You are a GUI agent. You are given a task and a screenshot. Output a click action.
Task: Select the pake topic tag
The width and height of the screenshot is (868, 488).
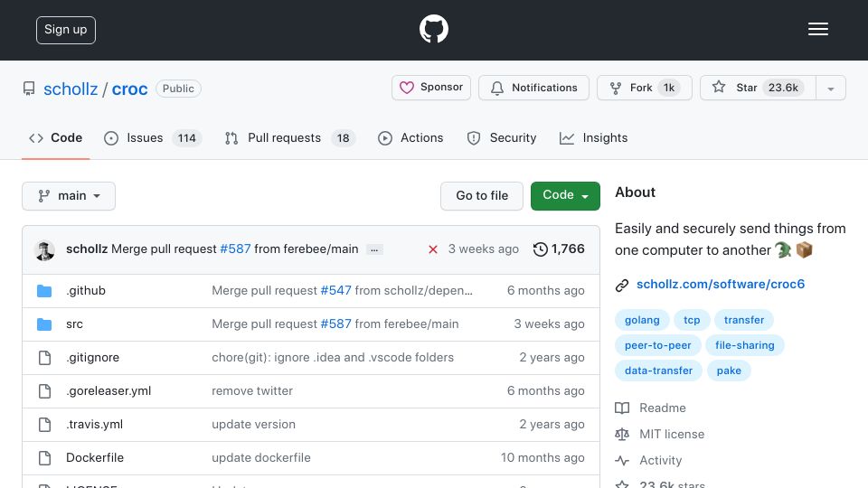729,371
